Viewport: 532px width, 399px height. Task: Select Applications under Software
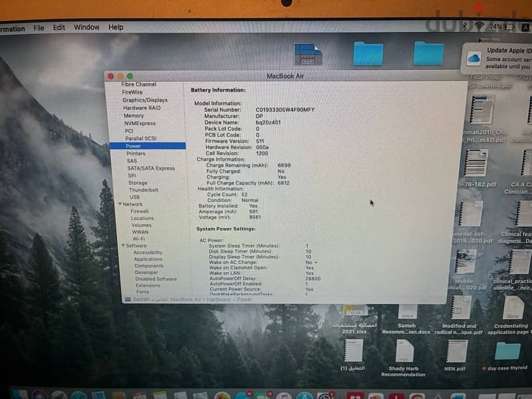pyautogui.click(x=148, y=259)
